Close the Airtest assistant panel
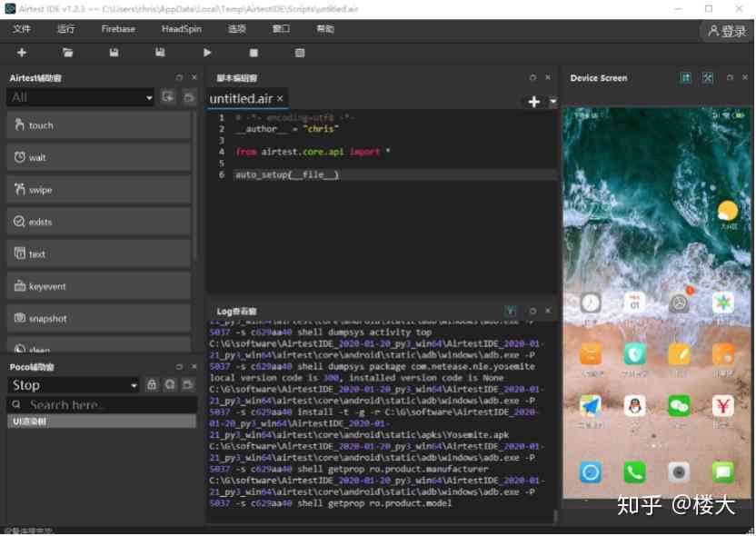This screenshot has width=756, height=536. click(x=194, y=77)
